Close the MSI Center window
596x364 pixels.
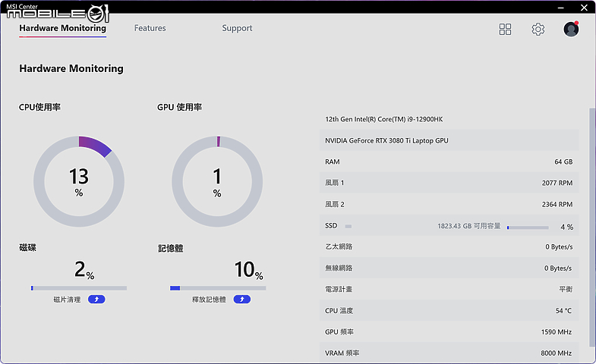584,8
